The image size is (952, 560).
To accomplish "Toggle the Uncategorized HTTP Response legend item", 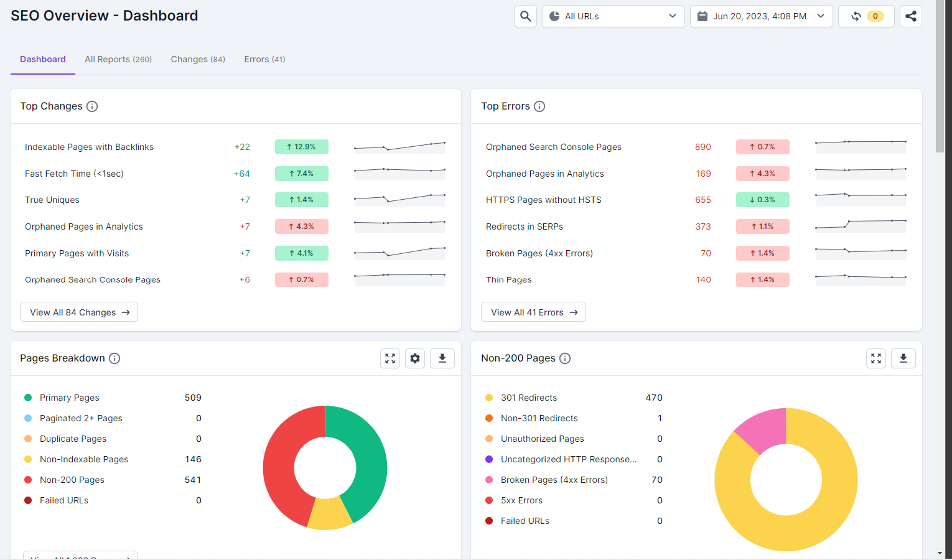I will point(561,459).
